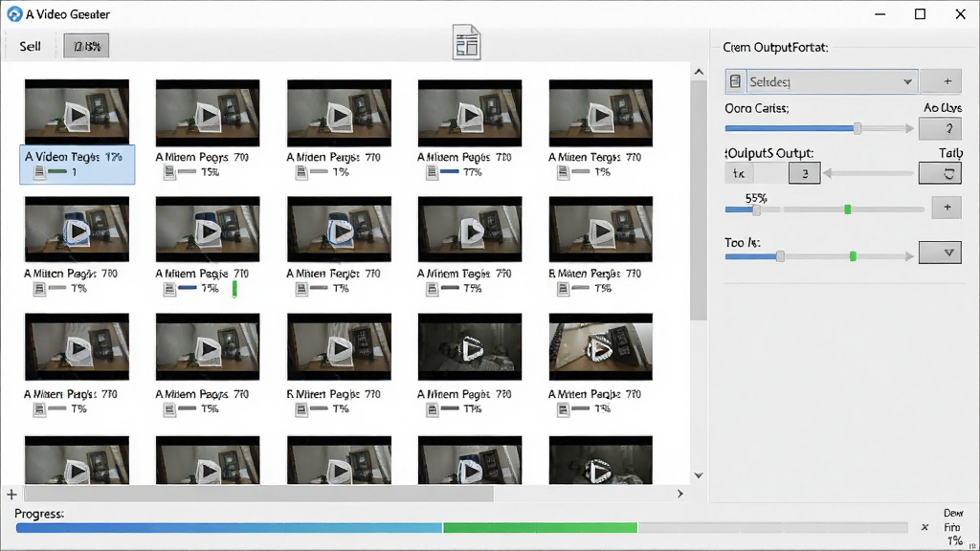This screenshot has width=980, height=551.
Task: Select the 1x output button
Action: click(740, 173)
